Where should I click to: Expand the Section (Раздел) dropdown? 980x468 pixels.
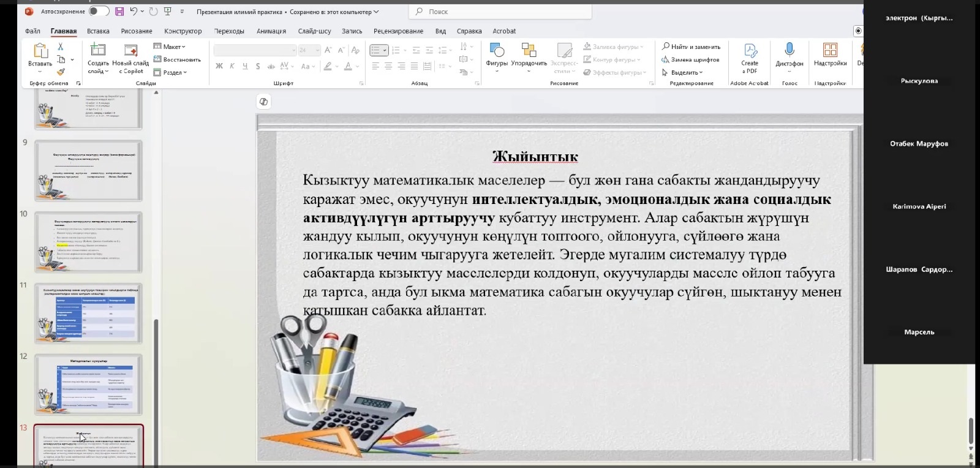coord(170,72)
